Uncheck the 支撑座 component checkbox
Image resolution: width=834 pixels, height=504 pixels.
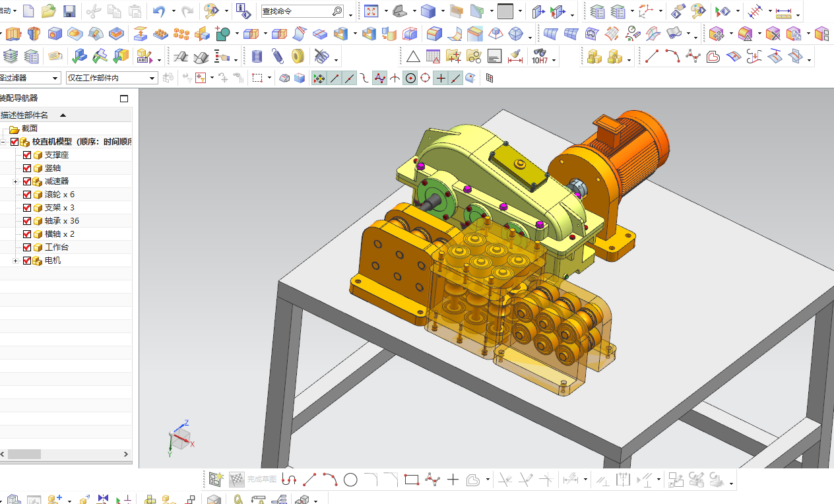pos(27,155)
